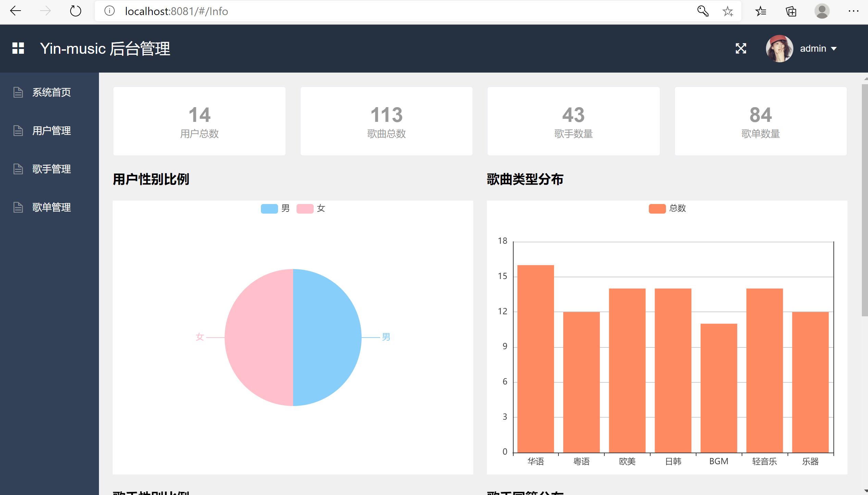Screen dimensions: 868x495
Task: Toggle the 男 legend in pie chart
Action: [x=269, y=208]
